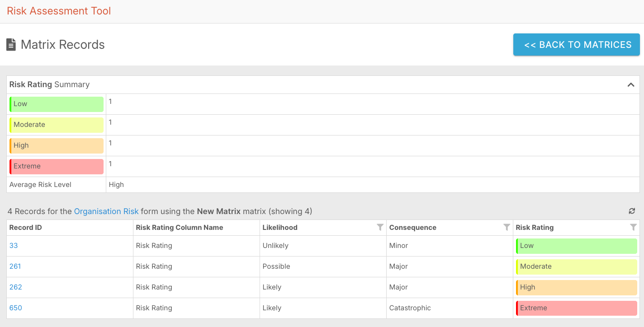Click the Risk Rating header text in records table

[x=535, y=228]
